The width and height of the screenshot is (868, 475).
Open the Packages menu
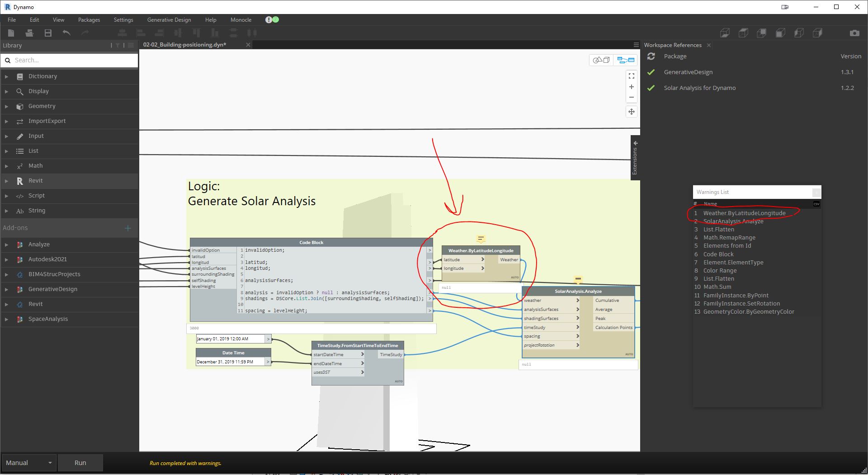point(89,20)
